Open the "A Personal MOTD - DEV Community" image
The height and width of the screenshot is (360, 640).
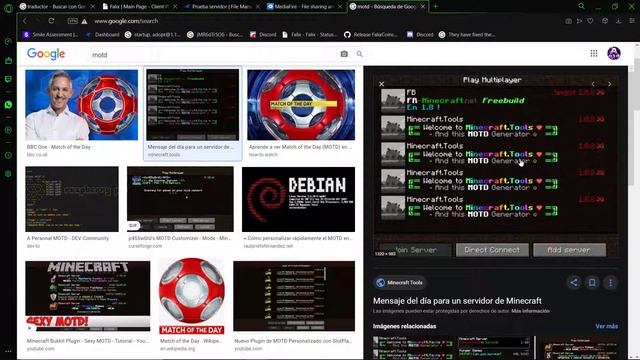72,199
